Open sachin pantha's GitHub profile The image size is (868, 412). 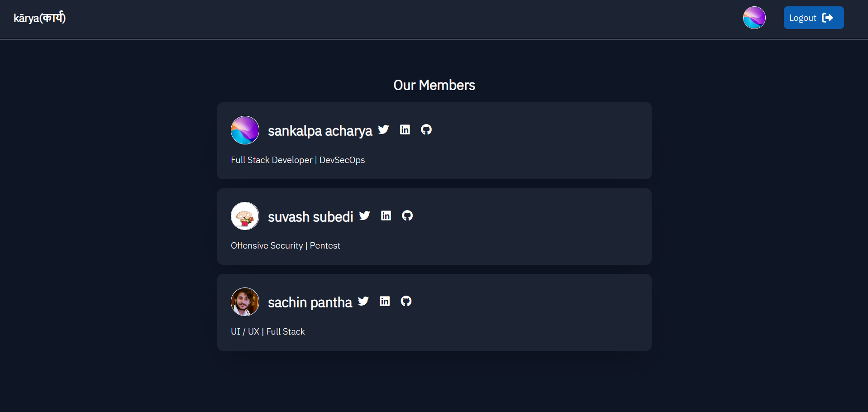point(406,302)
